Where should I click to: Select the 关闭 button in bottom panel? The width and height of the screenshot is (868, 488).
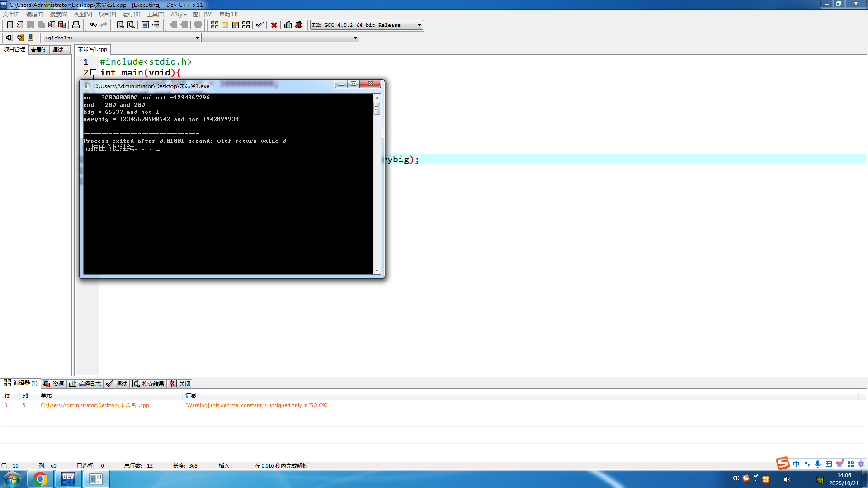click(180, 384)
